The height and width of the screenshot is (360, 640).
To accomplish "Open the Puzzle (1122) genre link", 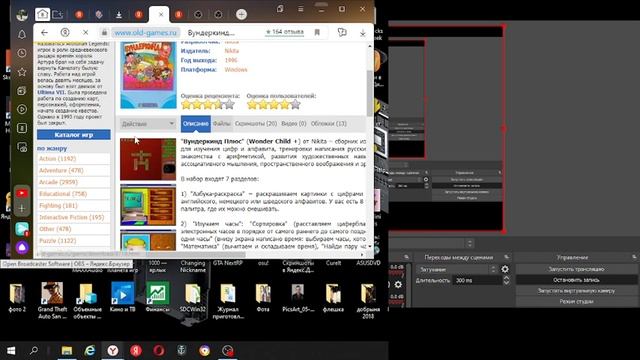I will 58,241.
